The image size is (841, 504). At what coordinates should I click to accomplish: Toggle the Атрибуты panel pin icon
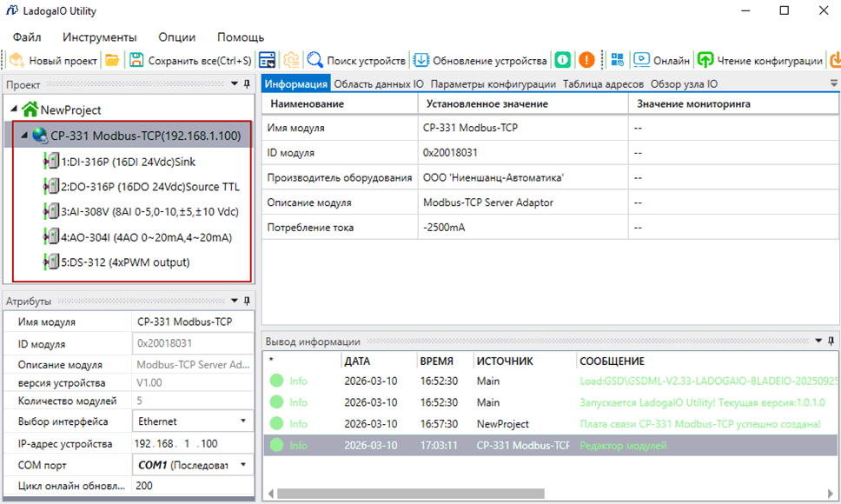[x=247, y=301]
